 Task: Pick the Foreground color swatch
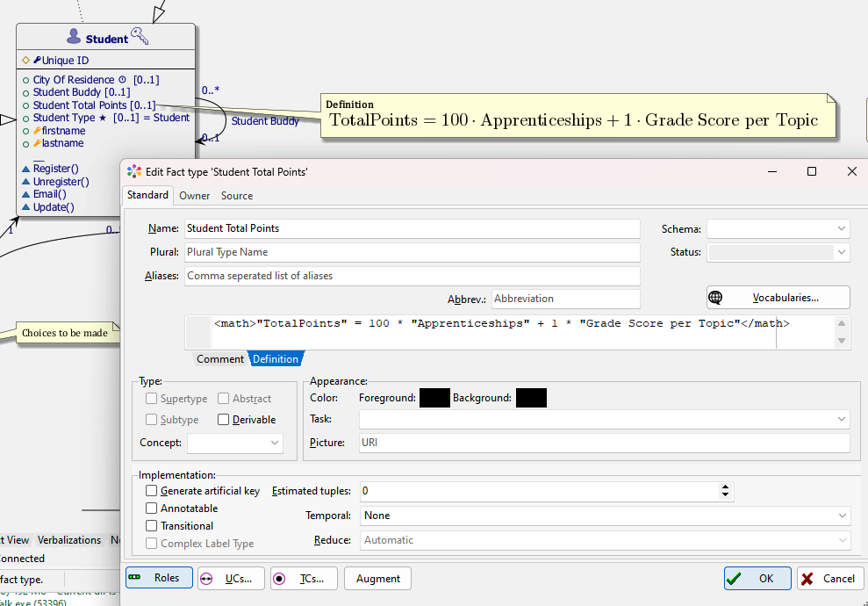[434, 398]
